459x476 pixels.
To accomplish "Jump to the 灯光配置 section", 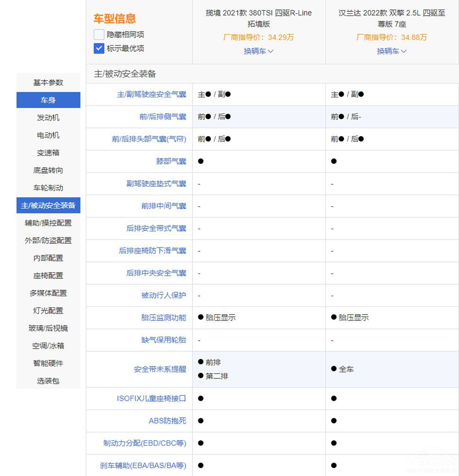I will (48, 310).
